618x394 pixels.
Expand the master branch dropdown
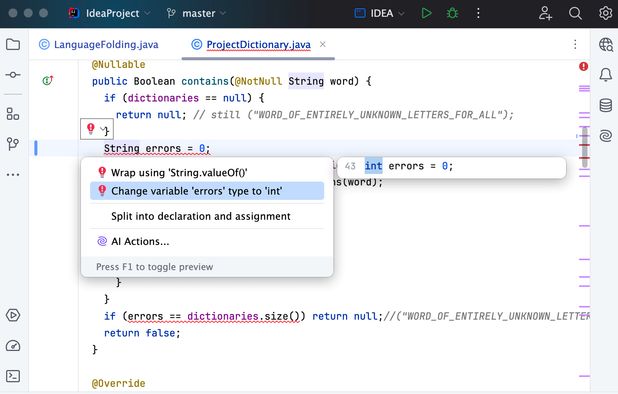click(x=196, y=13)
